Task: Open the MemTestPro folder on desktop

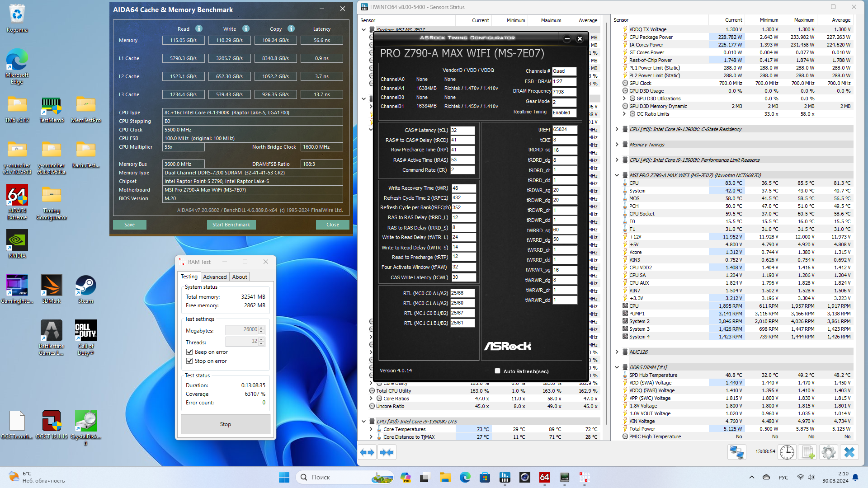Action: [x=86, y=110]
